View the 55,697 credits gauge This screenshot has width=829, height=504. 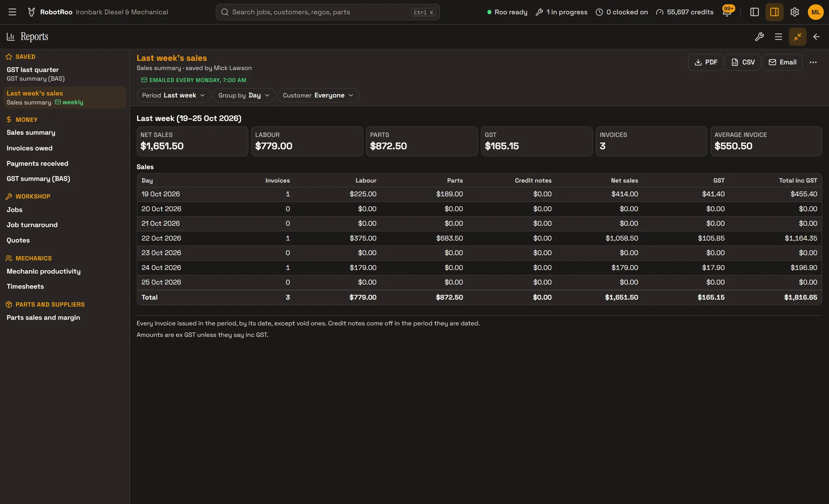click(685, 12)
